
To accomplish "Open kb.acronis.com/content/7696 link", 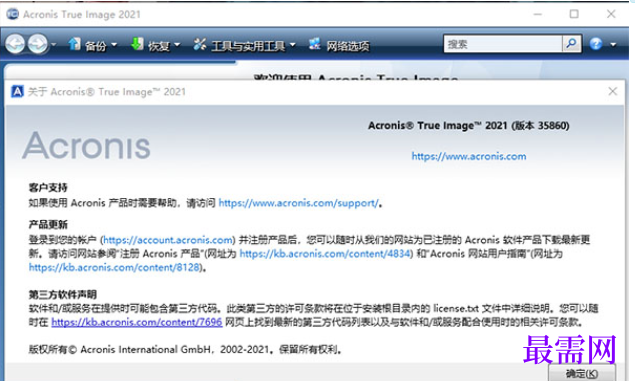I will (137, 322).
